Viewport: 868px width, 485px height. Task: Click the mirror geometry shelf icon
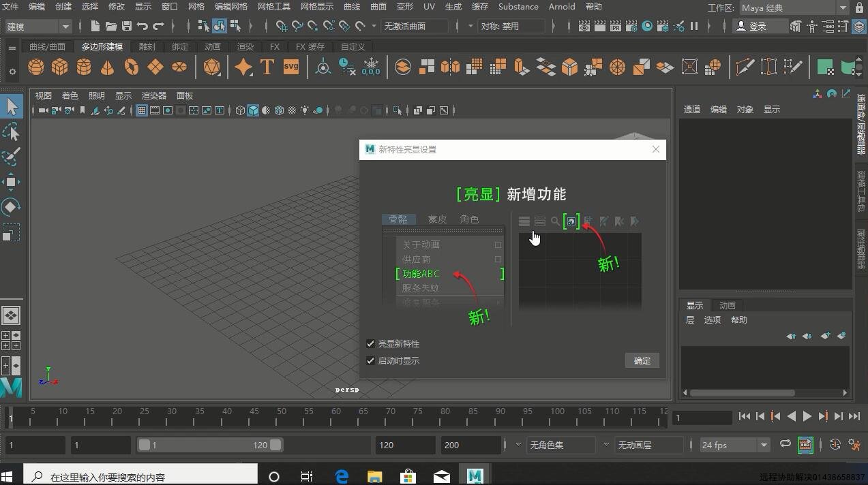pos(450,67)
